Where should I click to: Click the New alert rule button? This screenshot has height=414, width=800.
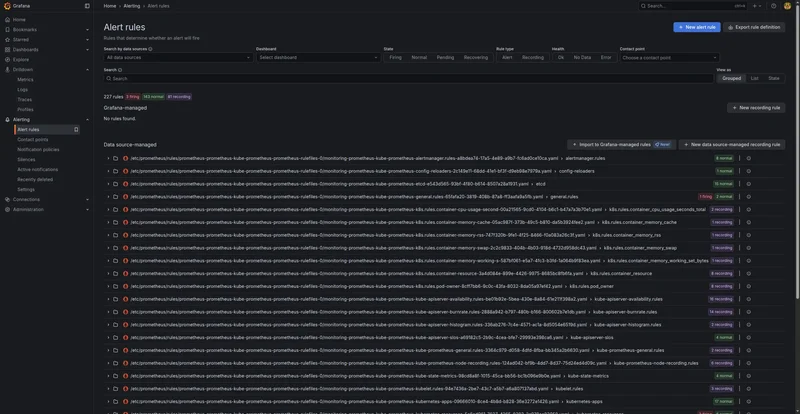click(x=696, y=27)
